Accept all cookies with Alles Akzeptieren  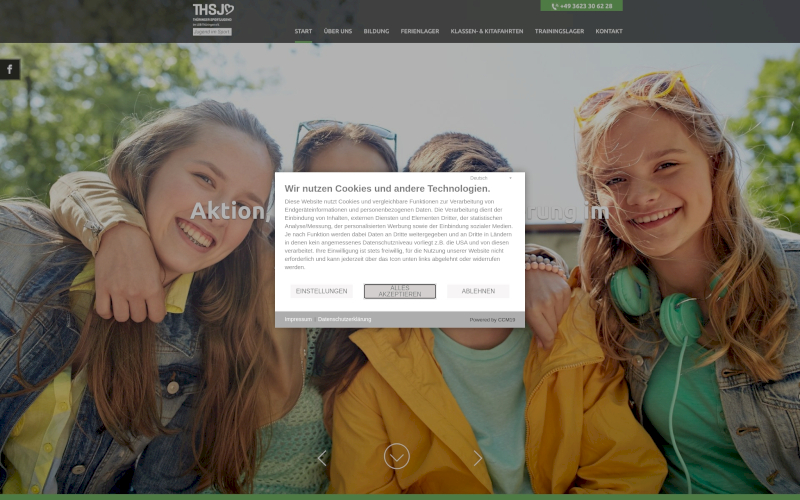point(399,291)
